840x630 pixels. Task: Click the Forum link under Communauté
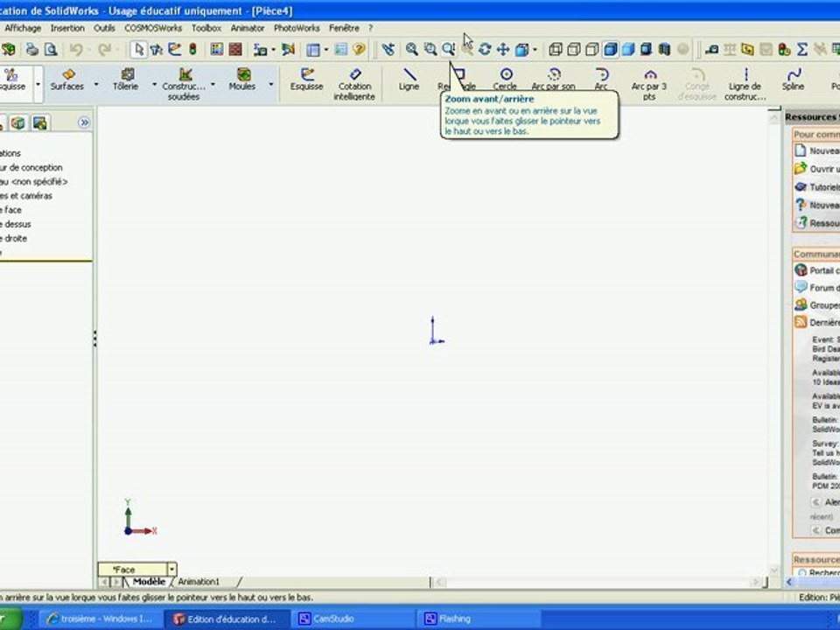pos(818,288)
